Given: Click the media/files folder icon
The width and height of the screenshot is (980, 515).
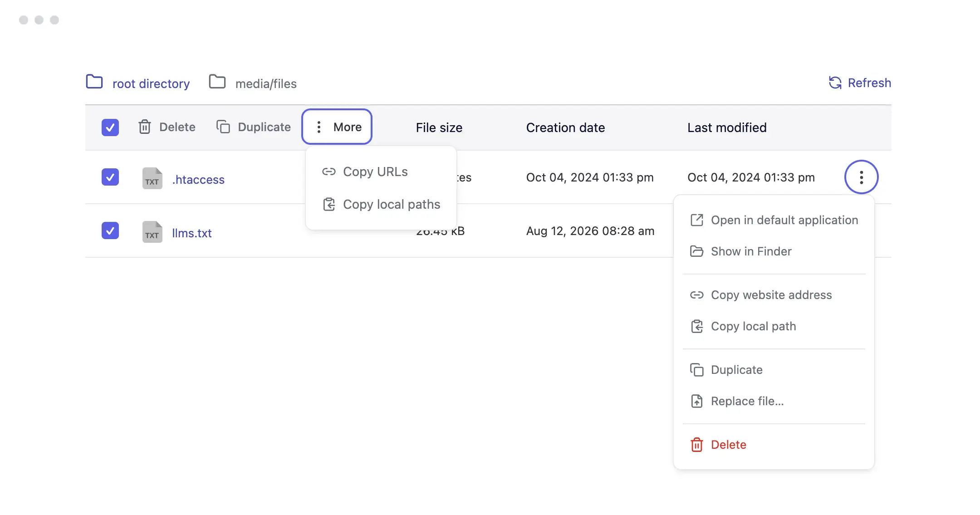Looking at the screenshot, I should click(217, 82).
